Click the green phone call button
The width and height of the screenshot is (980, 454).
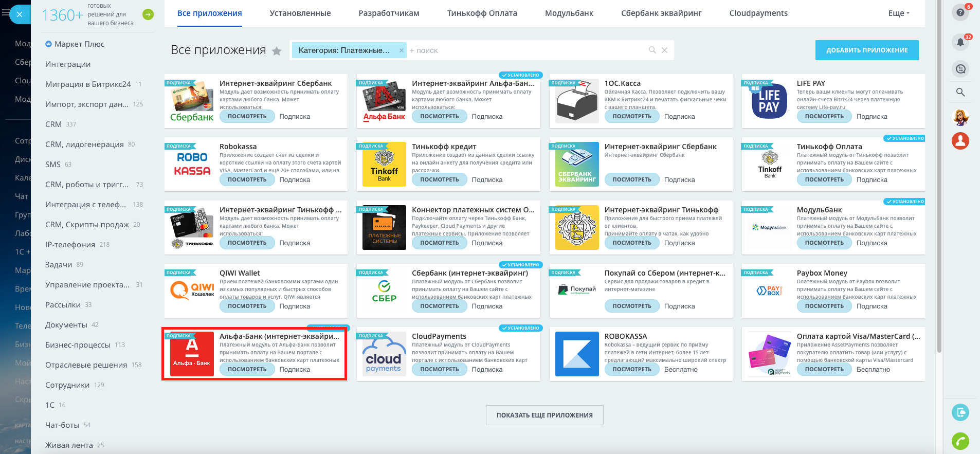coord(960,441)
